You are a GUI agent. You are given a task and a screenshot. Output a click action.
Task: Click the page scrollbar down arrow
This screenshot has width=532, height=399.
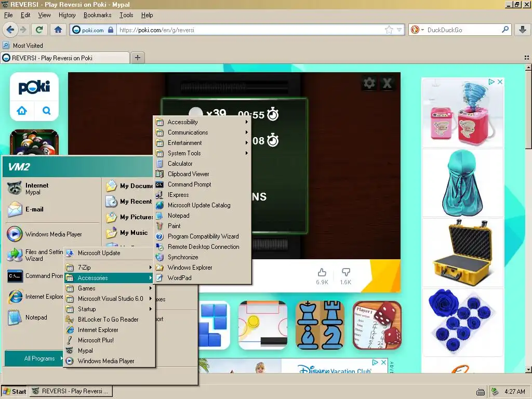[528, 369]
